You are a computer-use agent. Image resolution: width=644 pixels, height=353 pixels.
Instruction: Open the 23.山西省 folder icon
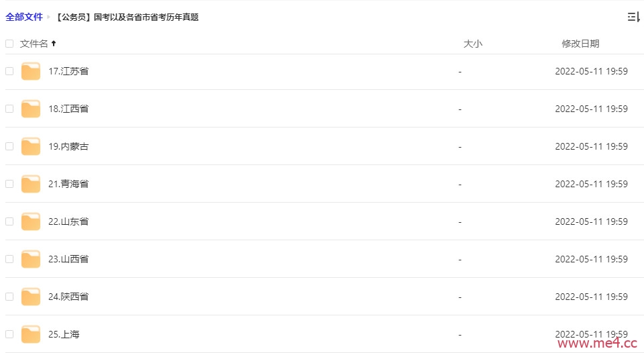[31, 259]
